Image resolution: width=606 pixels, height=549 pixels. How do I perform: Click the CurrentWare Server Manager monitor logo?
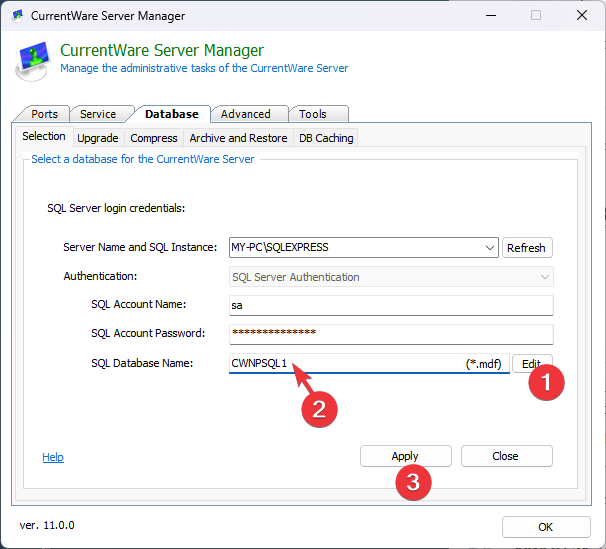34,61
